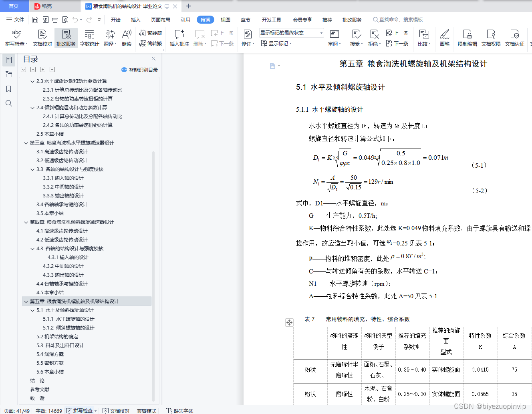This screenshot has height=414, width=532.
Task: Open the 文件 menu
Action: pos(15,20)
